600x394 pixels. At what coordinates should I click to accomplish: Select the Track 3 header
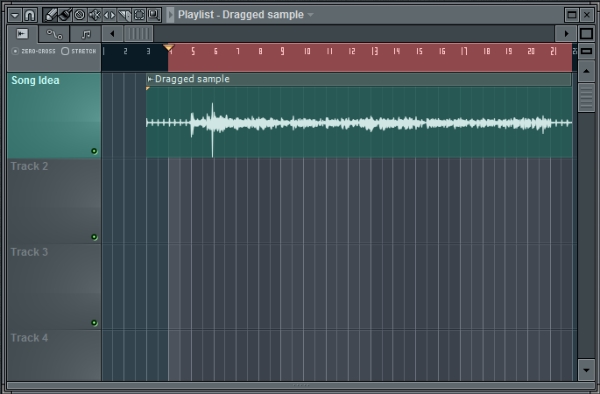54,287
